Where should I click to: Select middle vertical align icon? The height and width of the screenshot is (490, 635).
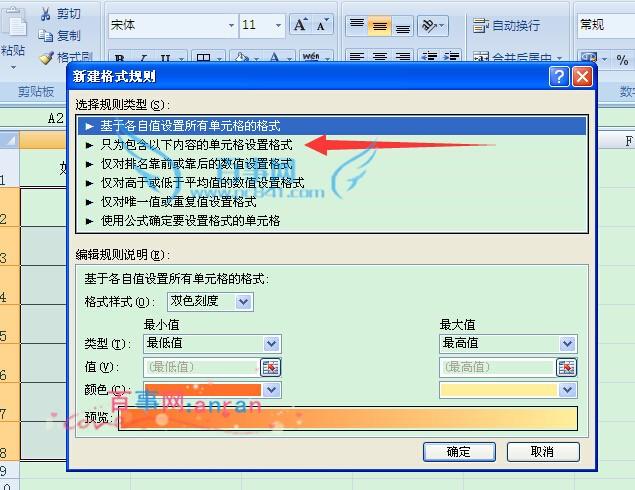click(379, 26)
